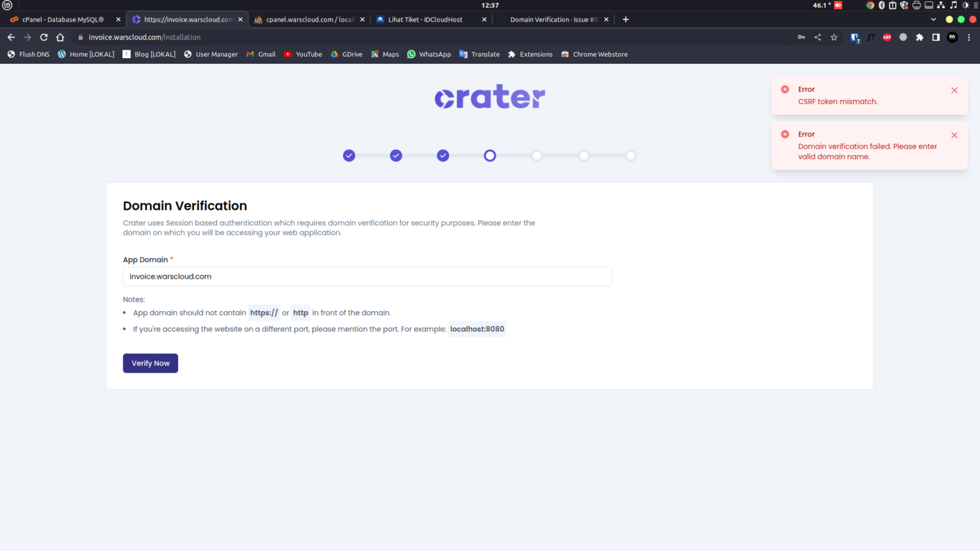The width and height of the screenshot is (980, 551).
Task: Click the Chrome Extensions puzzle icon
Action: tap(919, 37)
